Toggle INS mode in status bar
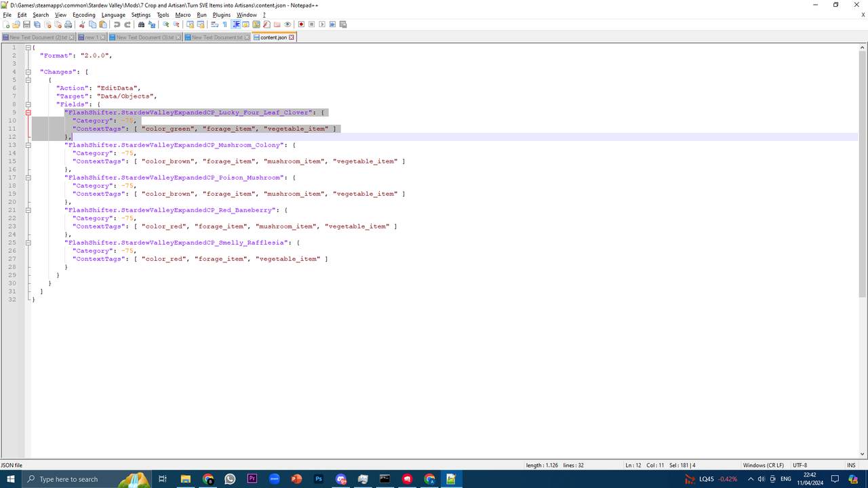Viewport: 868px width, 488px height. (x=851, y=465)
